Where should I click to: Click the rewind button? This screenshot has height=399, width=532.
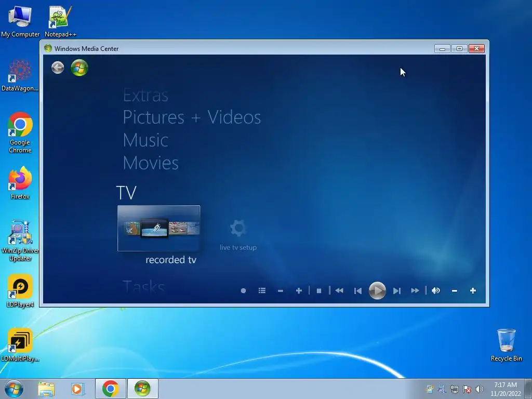(339, 291)
